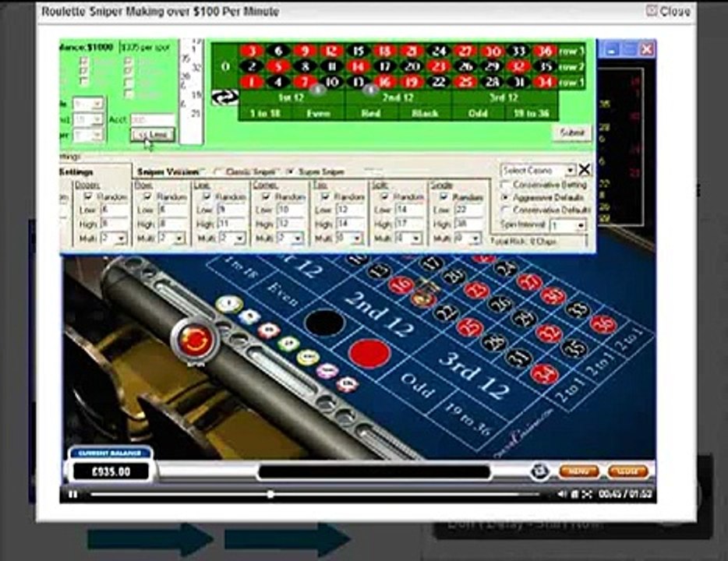
Task: Enable the Conservative Betting checkbox
Action: [x=505, y=185]
